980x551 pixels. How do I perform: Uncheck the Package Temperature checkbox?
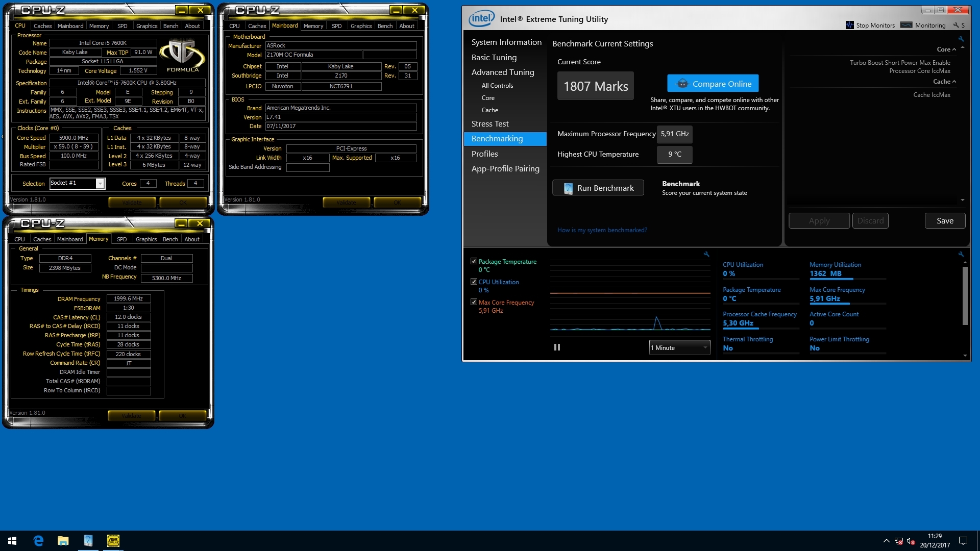pos(474,261)
